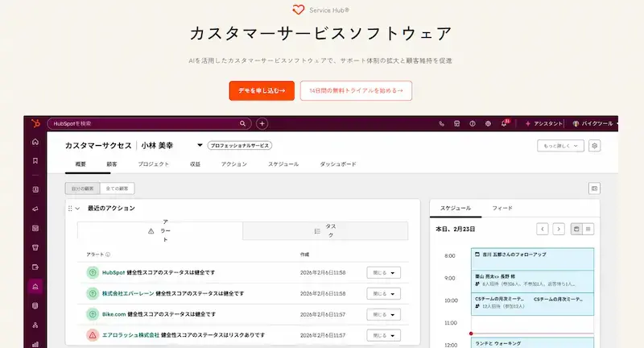Screen dimensions: 644x348
Task: Open the bar chart reporting icon in sidebar
Action: (35, 344)
